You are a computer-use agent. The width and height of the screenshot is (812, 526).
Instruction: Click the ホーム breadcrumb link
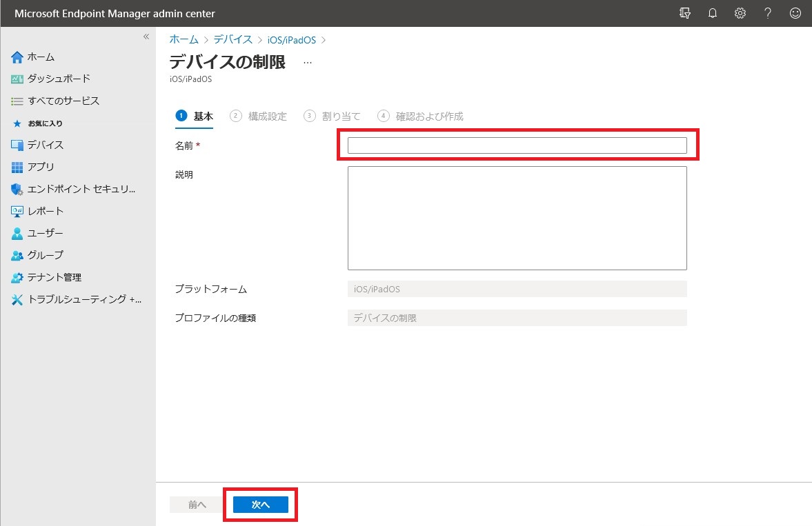tap(184, 39)
